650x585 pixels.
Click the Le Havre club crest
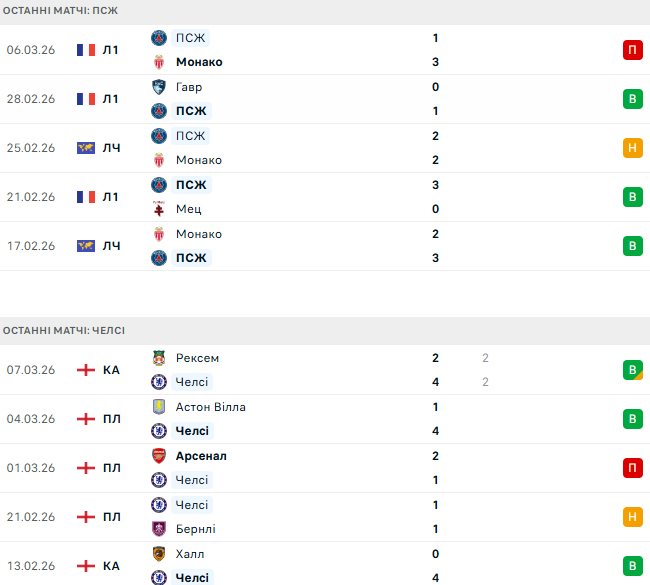[158, 87]
